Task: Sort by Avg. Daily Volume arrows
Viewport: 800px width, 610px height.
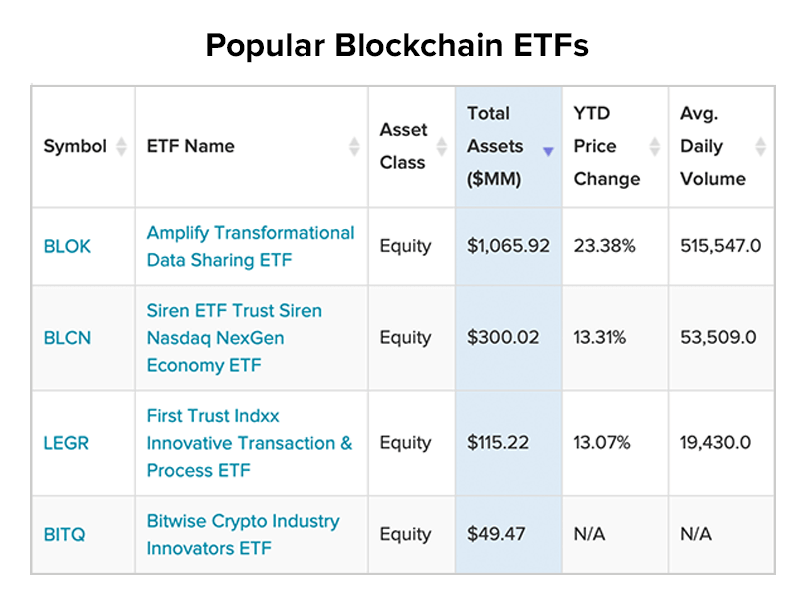Action: [x=761, y=147]
